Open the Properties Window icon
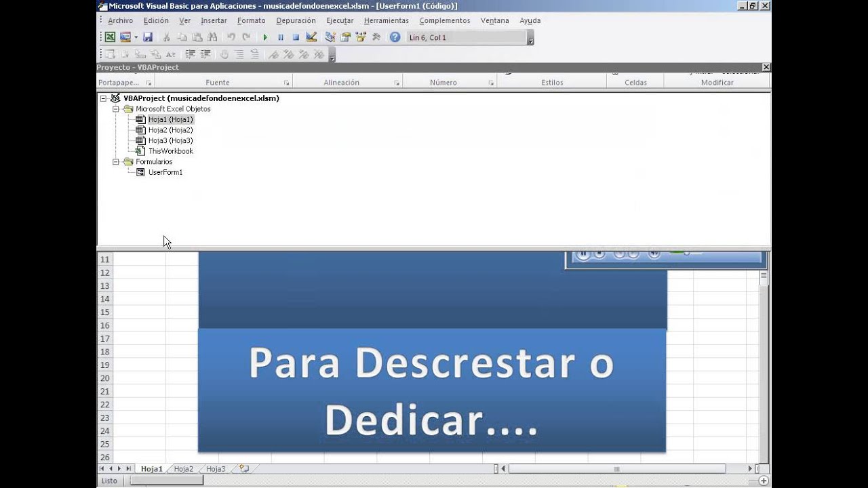Screen dimensions: 868x488 click(x=345, y=37)
